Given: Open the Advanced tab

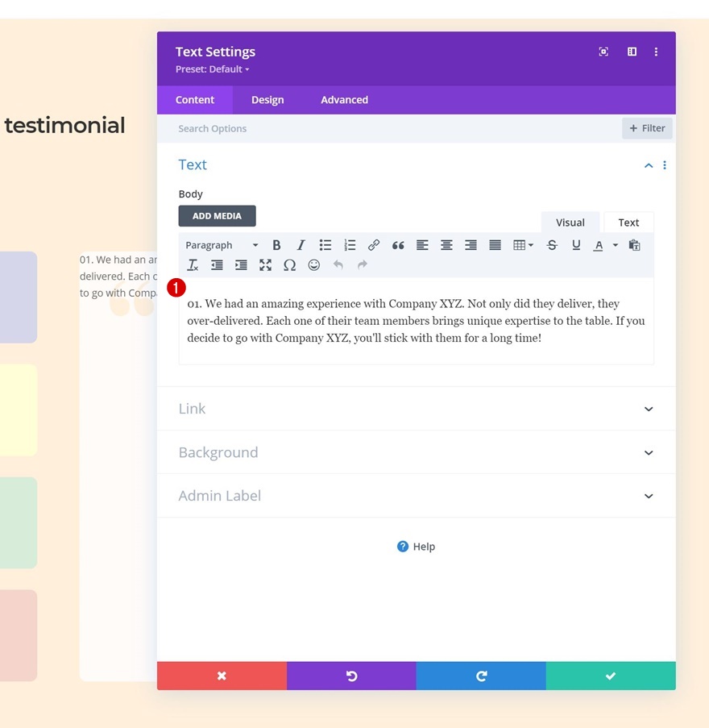Looking at the screenshot, I should click(x=344, y=100).
